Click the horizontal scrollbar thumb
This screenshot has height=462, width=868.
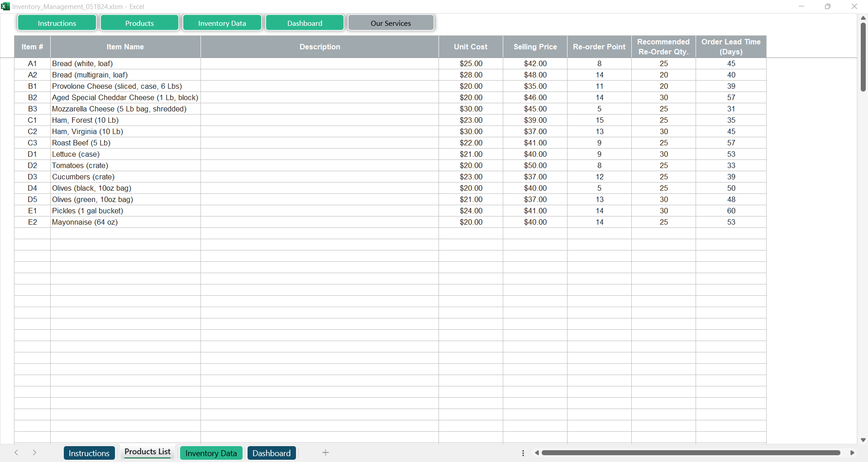691,452
